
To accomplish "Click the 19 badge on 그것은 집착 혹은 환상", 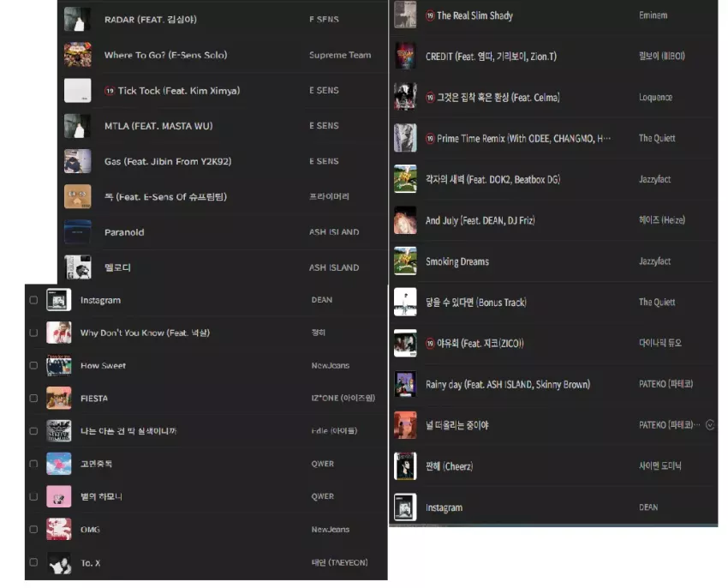I will (430, 98).
